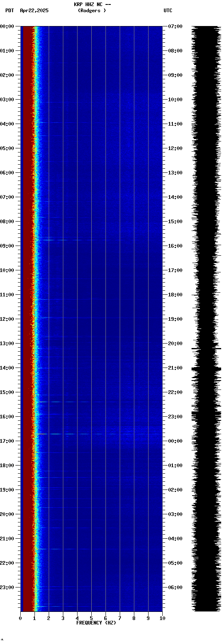The width and height of the screenshot is (224, 644).
Task: Click the PDT axis 20:00 label
Action: click(x=7, y=514)
